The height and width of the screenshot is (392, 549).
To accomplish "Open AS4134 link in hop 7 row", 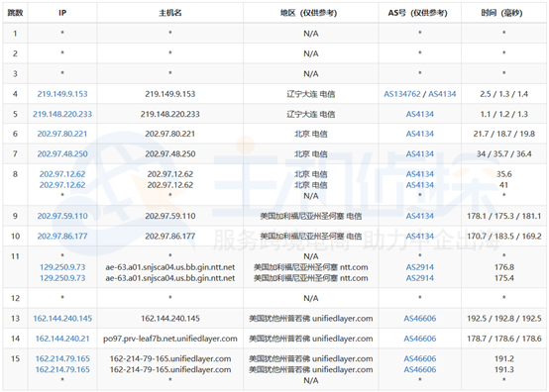I will (420, 153).
